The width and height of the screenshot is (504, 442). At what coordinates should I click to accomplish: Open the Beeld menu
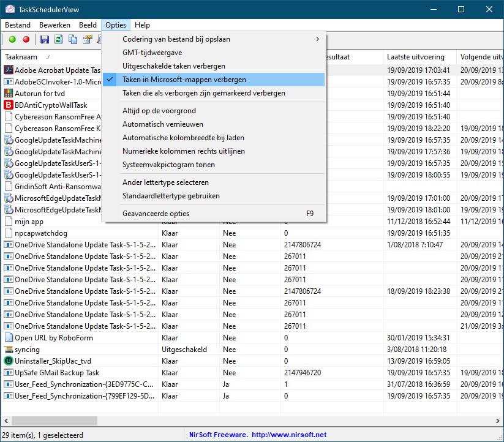pos(88,25)
